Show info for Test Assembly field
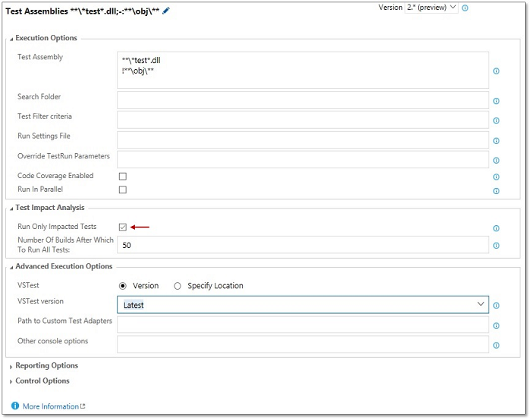Image resolution: width=531 pixels, height=420 pixels. tap(496, 71)
